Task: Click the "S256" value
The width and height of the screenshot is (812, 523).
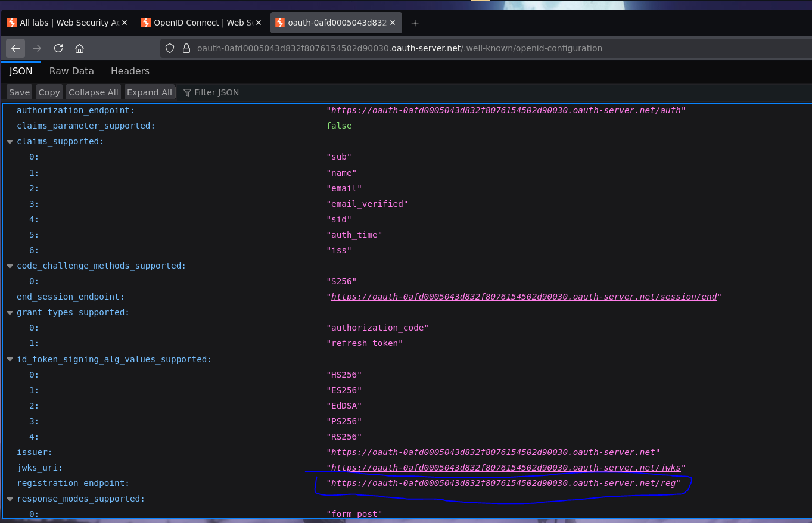Action: (x=341, y=281)
